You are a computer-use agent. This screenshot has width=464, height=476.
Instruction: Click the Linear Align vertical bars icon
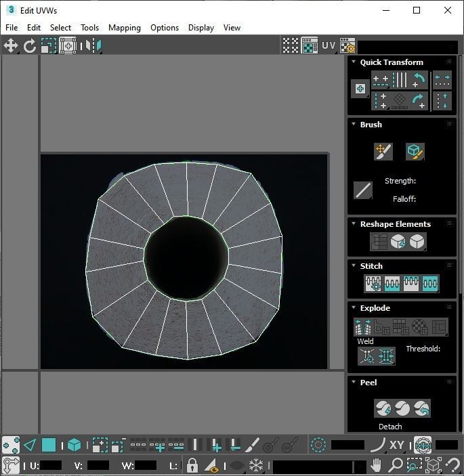400,80
